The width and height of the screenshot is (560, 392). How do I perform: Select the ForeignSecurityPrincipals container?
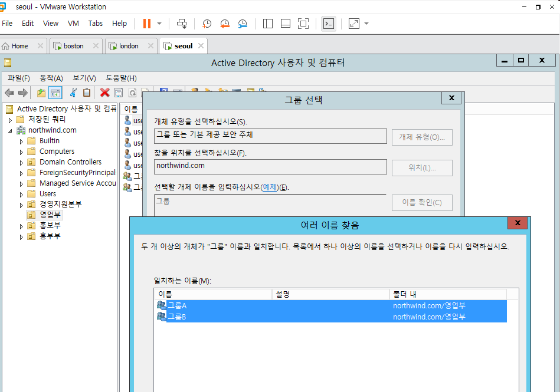pyautogui.click(x=77, y=172)
